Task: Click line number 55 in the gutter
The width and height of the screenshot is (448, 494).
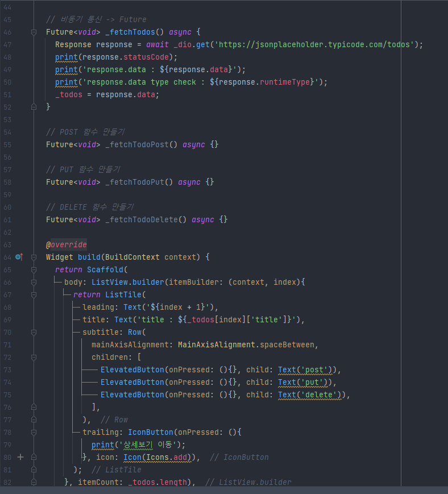Action: click(7, 144)
